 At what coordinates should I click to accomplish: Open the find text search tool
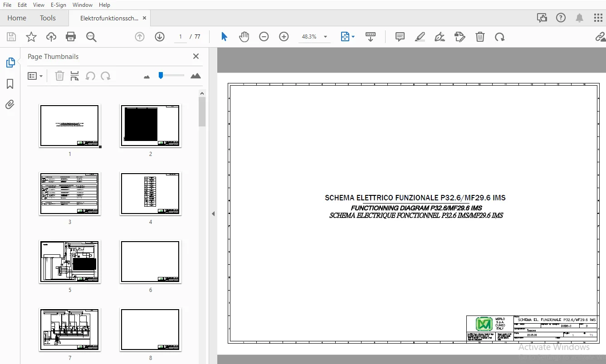pos(91,37)
